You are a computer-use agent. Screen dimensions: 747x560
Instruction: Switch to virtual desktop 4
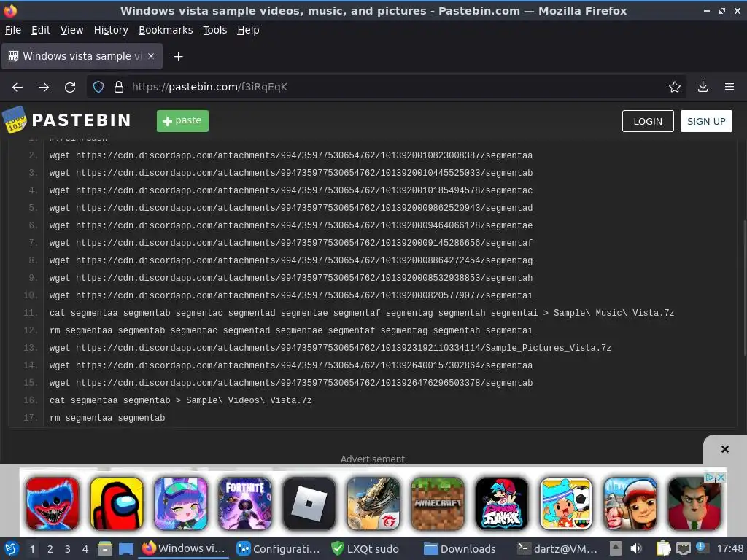85,549
